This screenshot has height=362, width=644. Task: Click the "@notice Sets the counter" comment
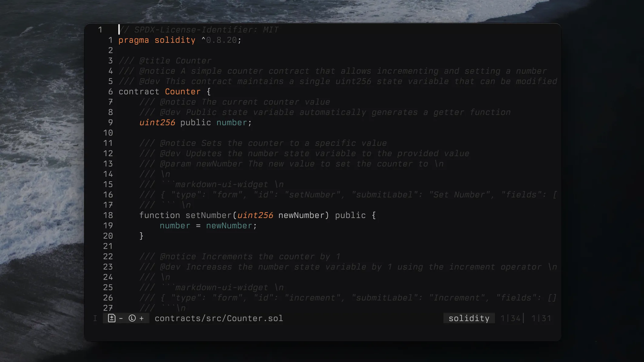[x=263, y=143]
